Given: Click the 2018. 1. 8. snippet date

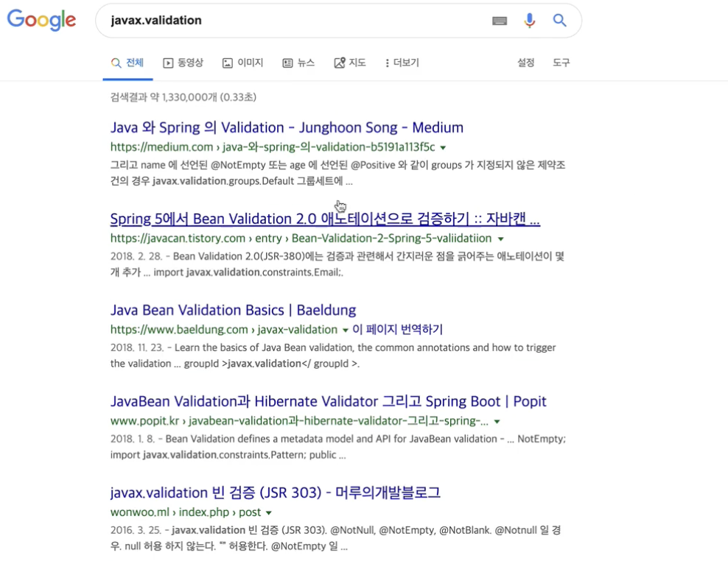Looking at the screenshot, I should pos(131,439).
